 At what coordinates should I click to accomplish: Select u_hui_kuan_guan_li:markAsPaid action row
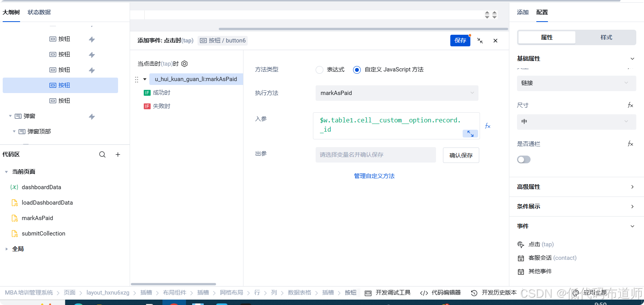(x=196, y=79)
